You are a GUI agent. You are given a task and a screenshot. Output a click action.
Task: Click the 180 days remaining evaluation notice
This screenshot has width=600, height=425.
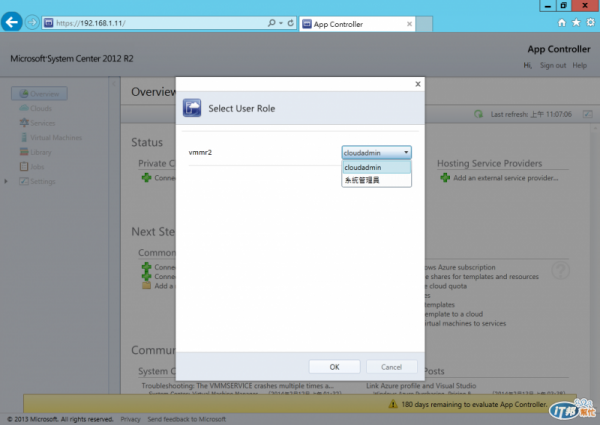click(x=474, y=404)
